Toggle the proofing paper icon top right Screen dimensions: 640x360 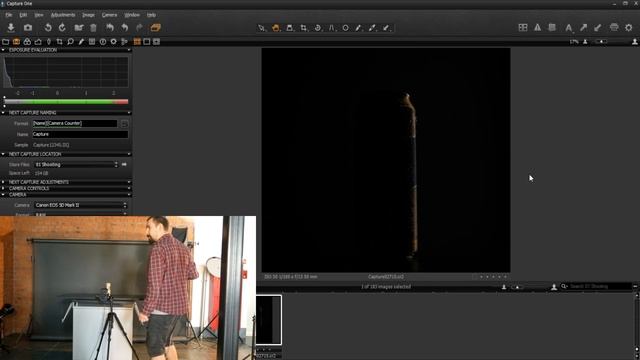click(x=552, y=27)
